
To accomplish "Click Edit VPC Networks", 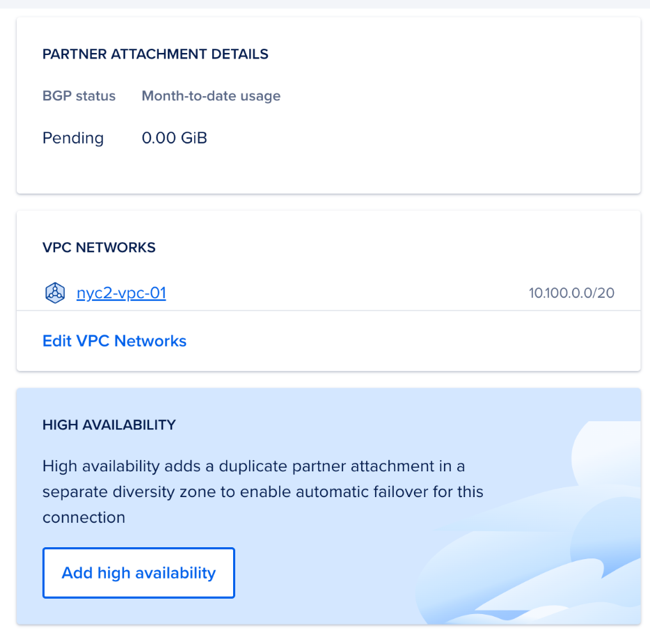I will click(x=114, y=341).
